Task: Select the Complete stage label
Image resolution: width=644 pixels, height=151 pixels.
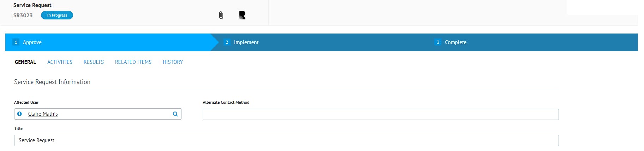Action: point(455,42)
